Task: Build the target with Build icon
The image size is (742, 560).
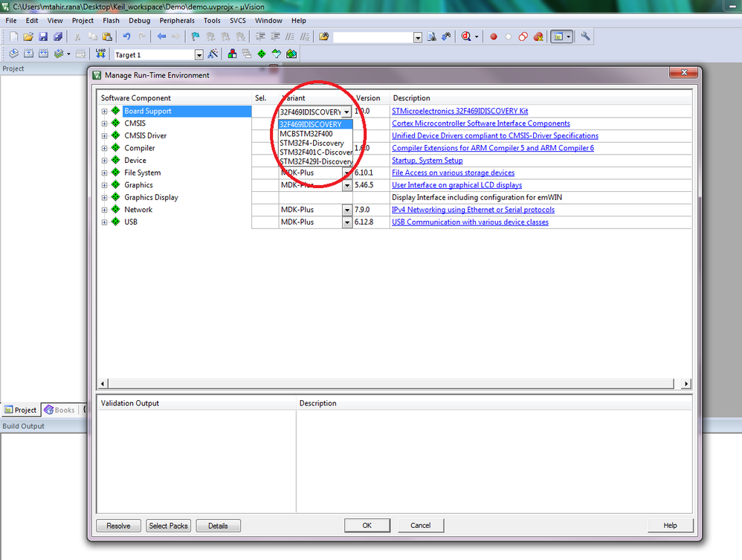Action: click(28, 54)
